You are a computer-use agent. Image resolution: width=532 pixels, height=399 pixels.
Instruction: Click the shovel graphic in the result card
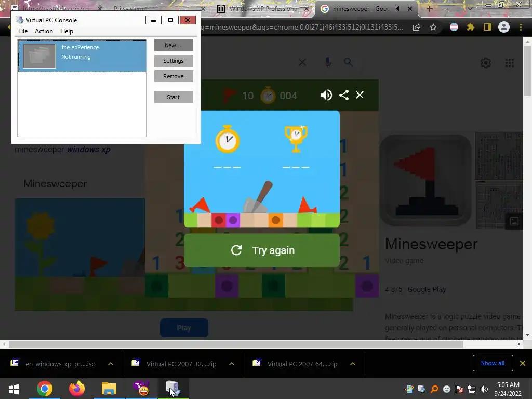tap(259, 197)
